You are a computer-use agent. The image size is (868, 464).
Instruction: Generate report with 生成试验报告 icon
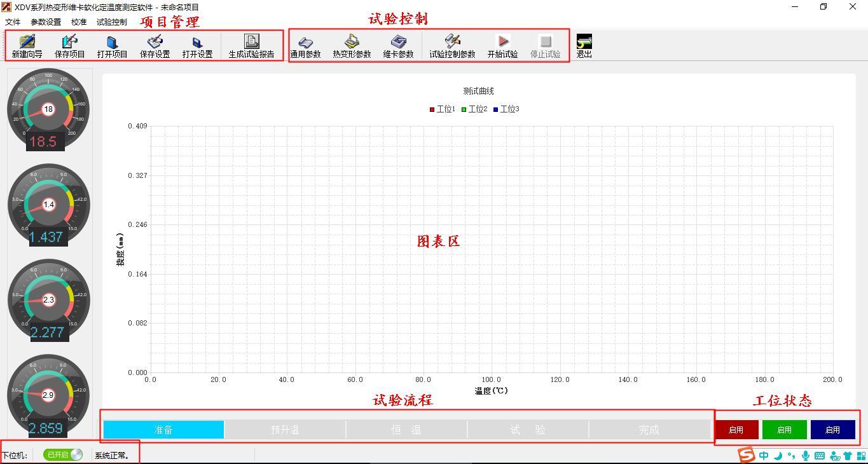click(251, 46)
